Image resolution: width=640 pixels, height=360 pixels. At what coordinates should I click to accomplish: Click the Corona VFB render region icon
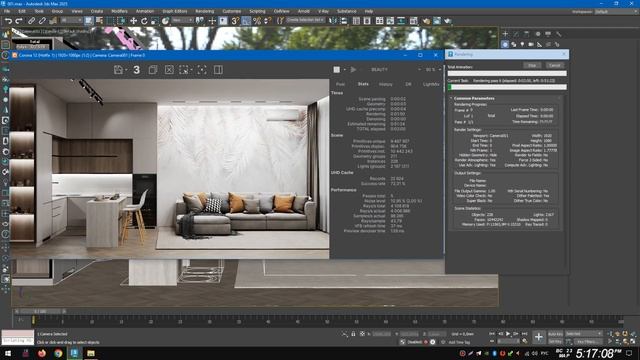pyautogui.click(x=184, y=70)
